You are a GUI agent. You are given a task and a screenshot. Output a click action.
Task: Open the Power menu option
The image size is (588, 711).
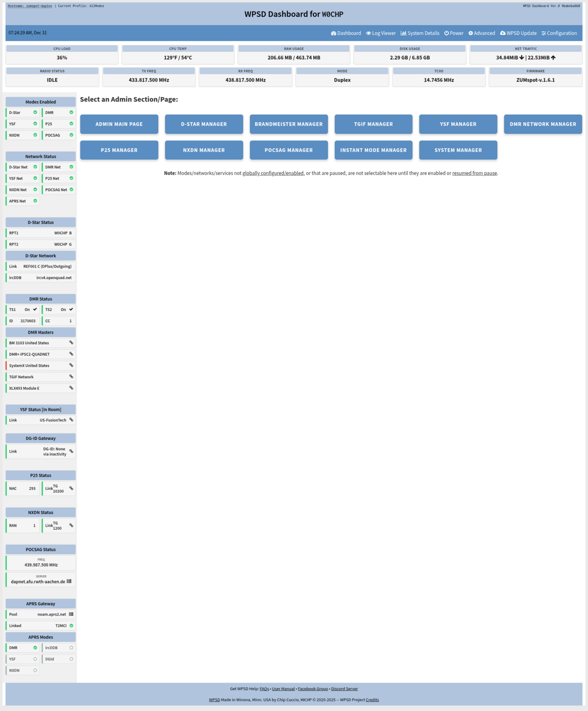click(x=454, y=33)
